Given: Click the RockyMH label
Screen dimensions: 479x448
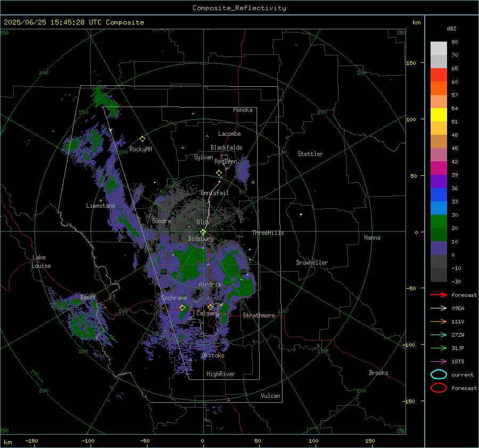Looking at the screenshot, I should (141, 149).
